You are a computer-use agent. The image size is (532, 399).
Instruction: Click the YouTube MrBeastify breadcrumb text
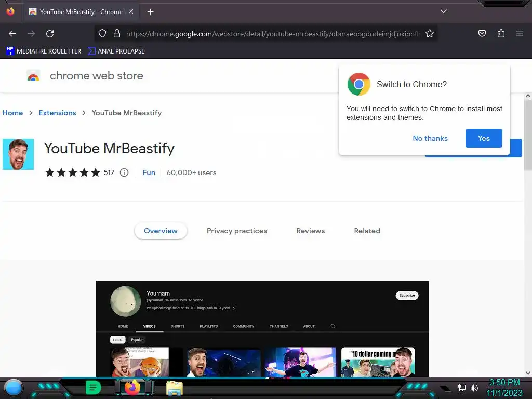click(x=127, y=113)
